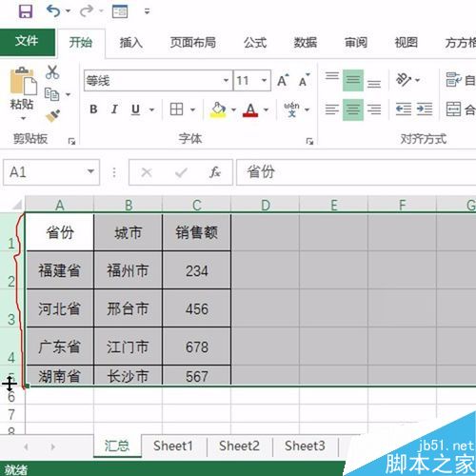Click the Align Left icon
Viewport: 476px width, 476px height.
pos(332,109)
